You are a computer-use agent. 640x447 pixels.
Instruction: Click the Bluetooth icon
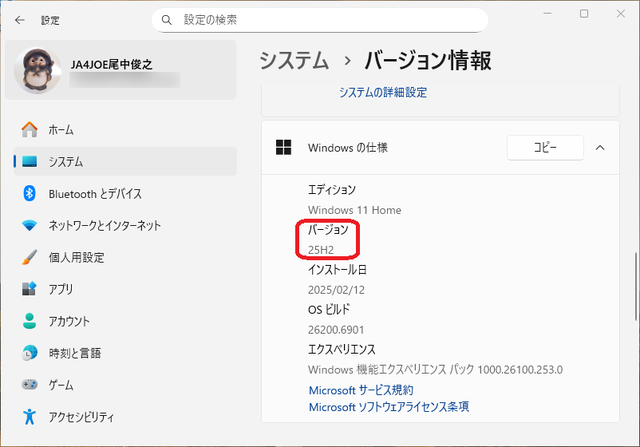[29, 193]
